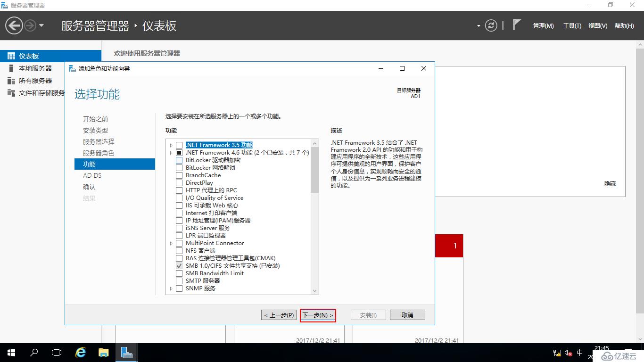This screenshot has height=362, width=644.
Task: Select the IP 地址管理(IPAM)服务器 feature text
Action: [x=218, y=221]
